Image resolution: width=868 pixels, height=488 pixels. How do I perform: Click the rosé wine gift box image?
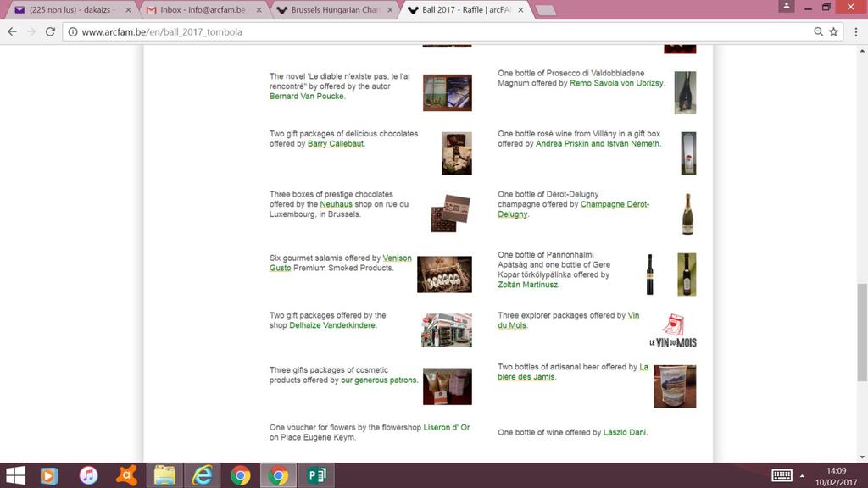(x=688, y=153)
